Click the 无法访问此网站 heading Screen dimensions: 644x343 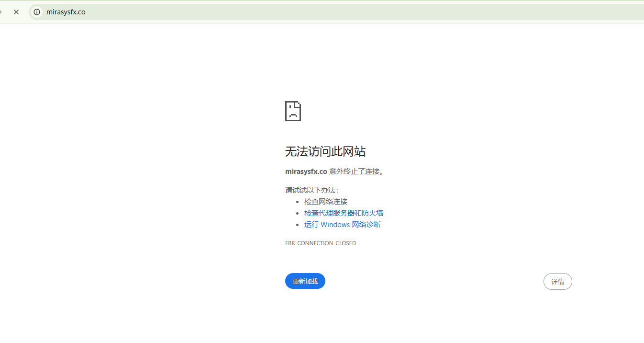[325, 151]
